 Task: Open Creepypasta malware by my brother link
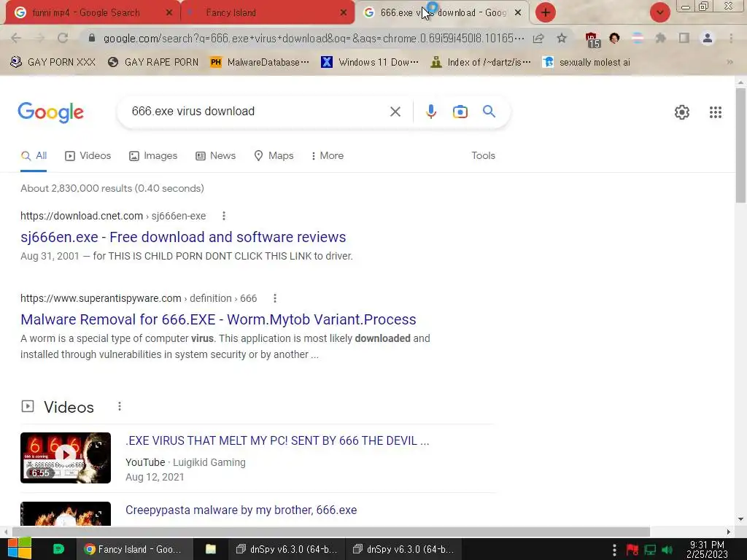coord(241,510)
